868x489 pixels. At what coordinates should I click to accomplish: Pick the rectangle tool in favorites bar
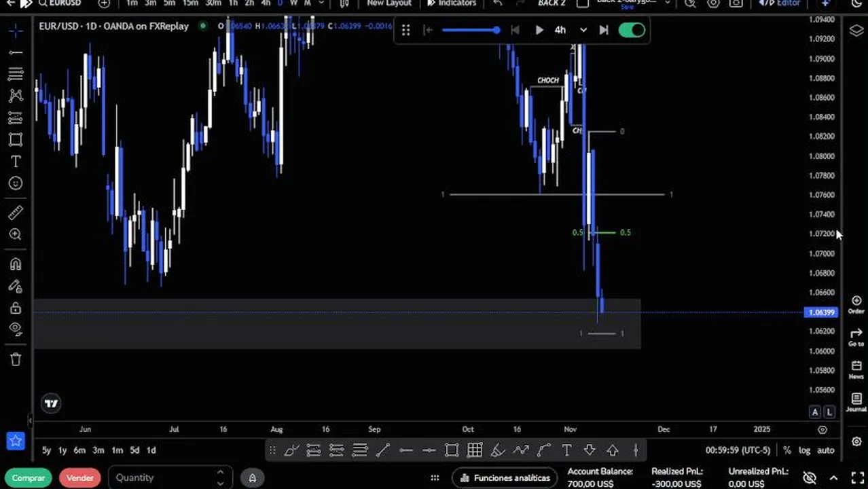point(451,450)
